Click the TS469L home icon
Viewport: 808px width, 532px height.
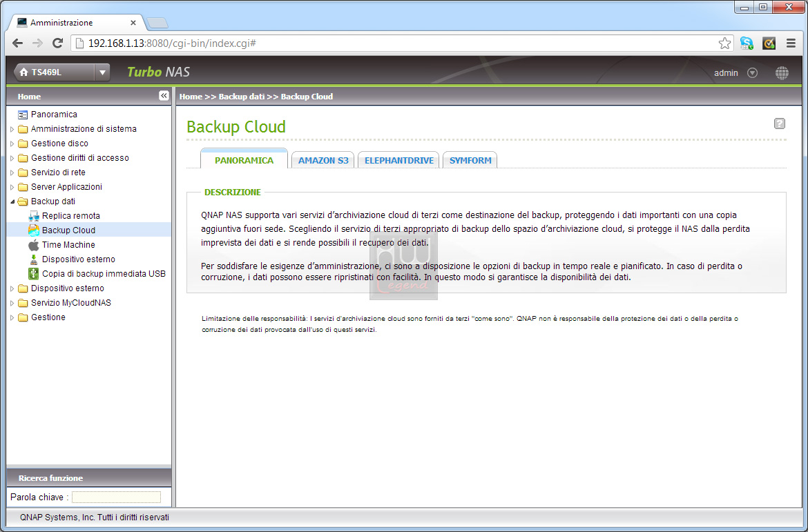pyautogui.click(x=23, y=72)
